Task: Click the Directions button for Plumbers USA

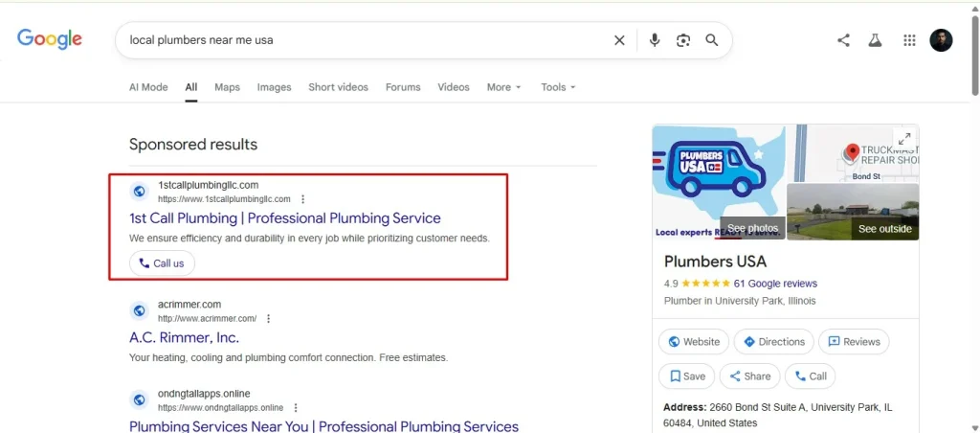Action: (774, 342)
